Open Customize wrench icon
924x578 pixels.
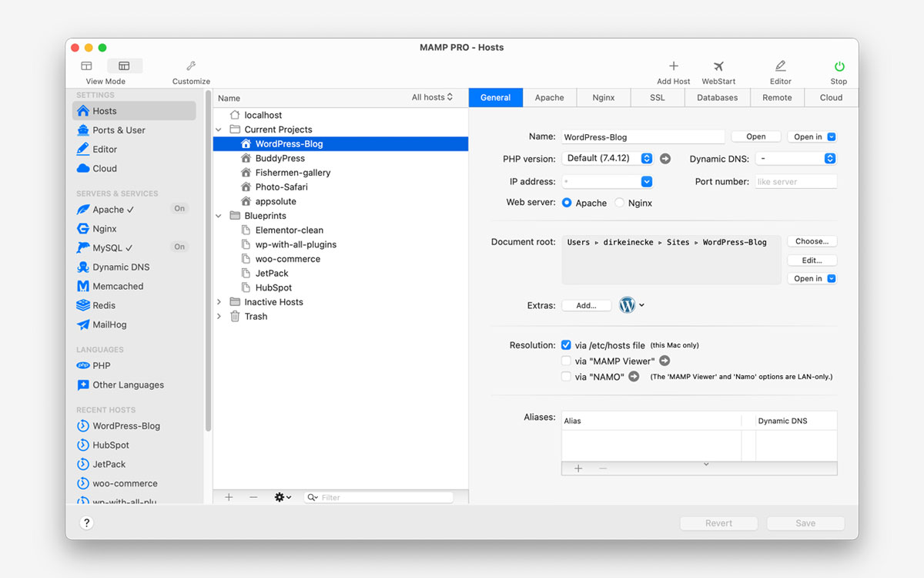click(x=191, y=66)
